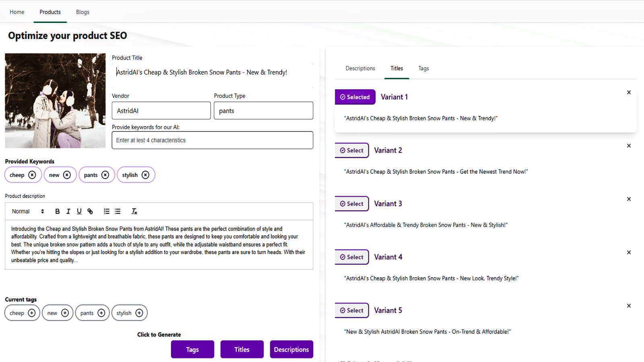Toggle underline formatting in description editor
This screenshot has width=644, height=362.
(x=79, y=211)
